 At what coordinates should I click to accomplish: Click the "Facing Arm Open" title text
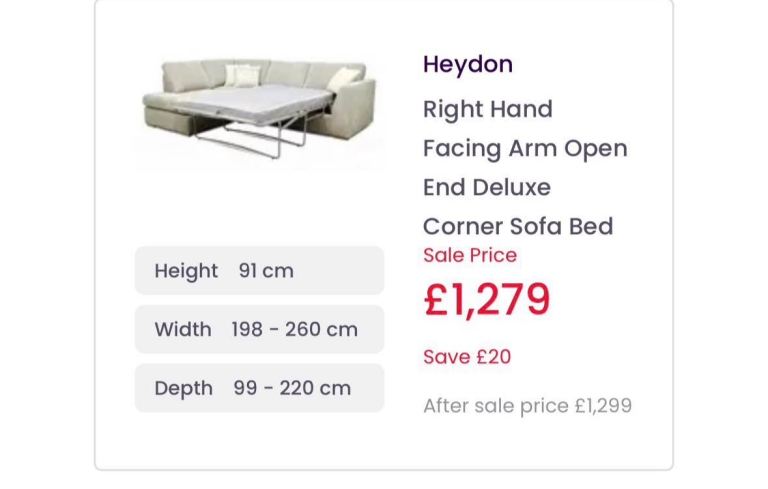[x=525, y=148]
